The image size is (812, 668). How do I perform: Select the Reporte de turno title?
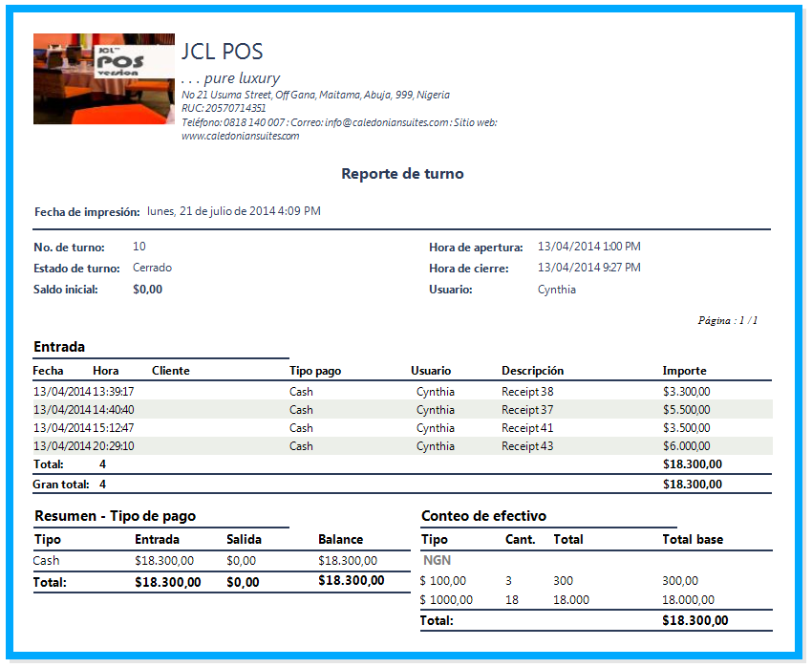coord(401,174)
